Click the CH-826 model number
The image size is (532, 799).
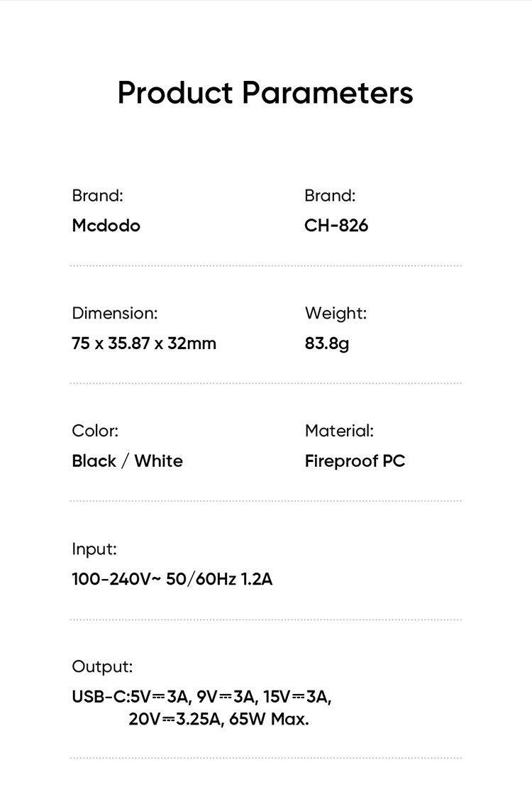[336, 226]
